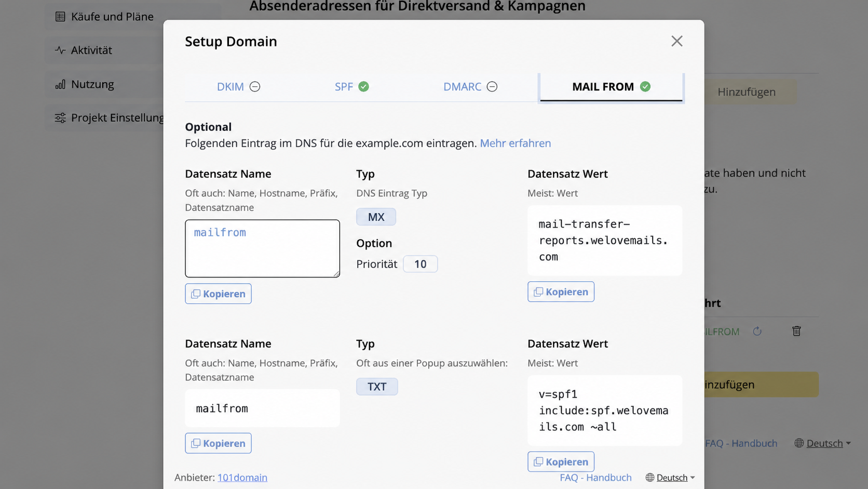Screen dimensions: 868x489
Task: Click the trash delete icon in background page
Action: click(796, 331)
